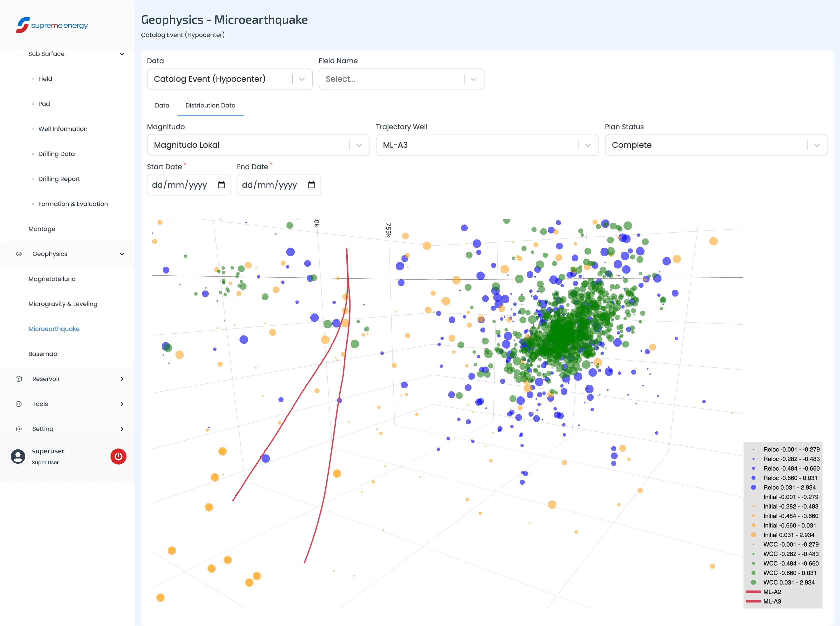Go to Basemap page

click(x=43, y=354)
